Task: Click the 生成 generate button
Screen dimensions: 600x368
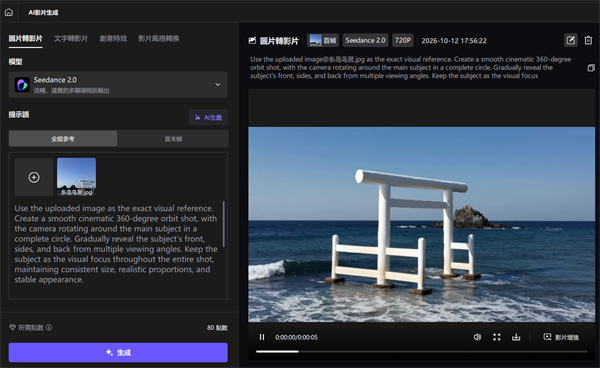Action: tap(118, 352)
